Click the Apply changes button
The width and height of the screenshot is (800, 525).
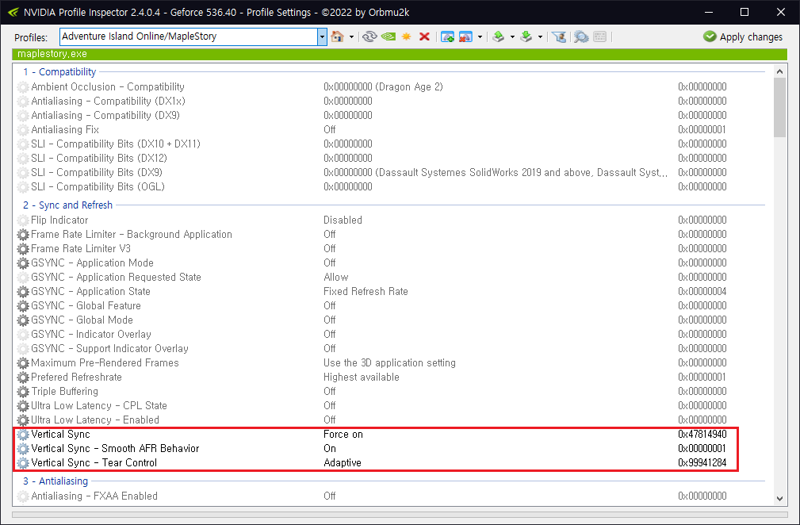tap(743, 37)
